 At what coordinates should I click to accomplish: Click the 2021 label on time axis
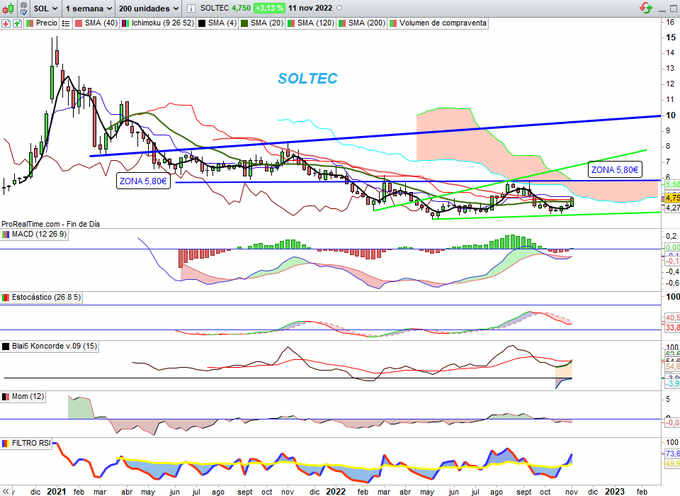(x=56, y=492)
